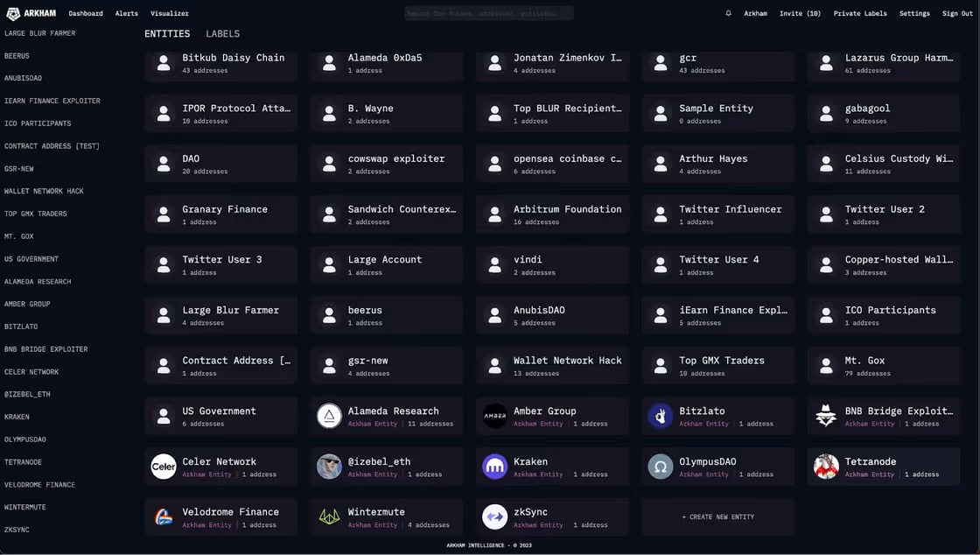Click the DAO card avatar icon
980x555 pixels.
(164, 164)
